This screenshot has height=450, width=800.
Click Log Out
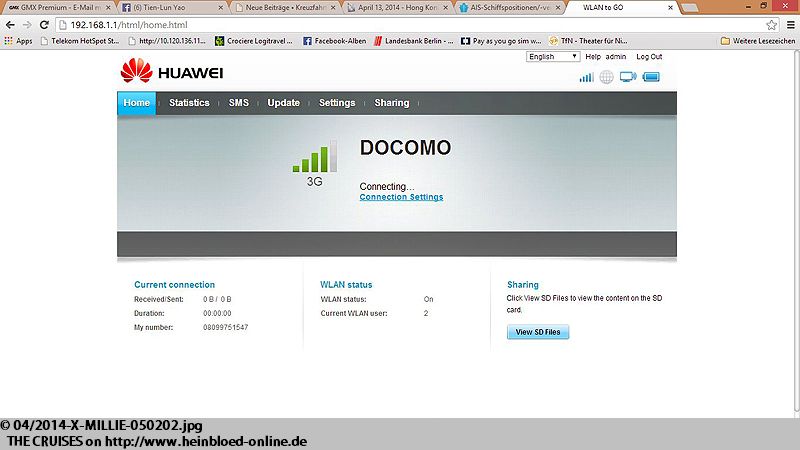(649, 57)
